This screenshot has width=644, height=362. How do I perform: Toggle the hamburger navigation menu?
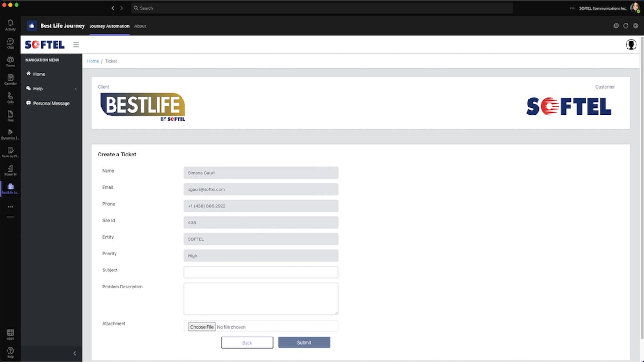[76, 45]
